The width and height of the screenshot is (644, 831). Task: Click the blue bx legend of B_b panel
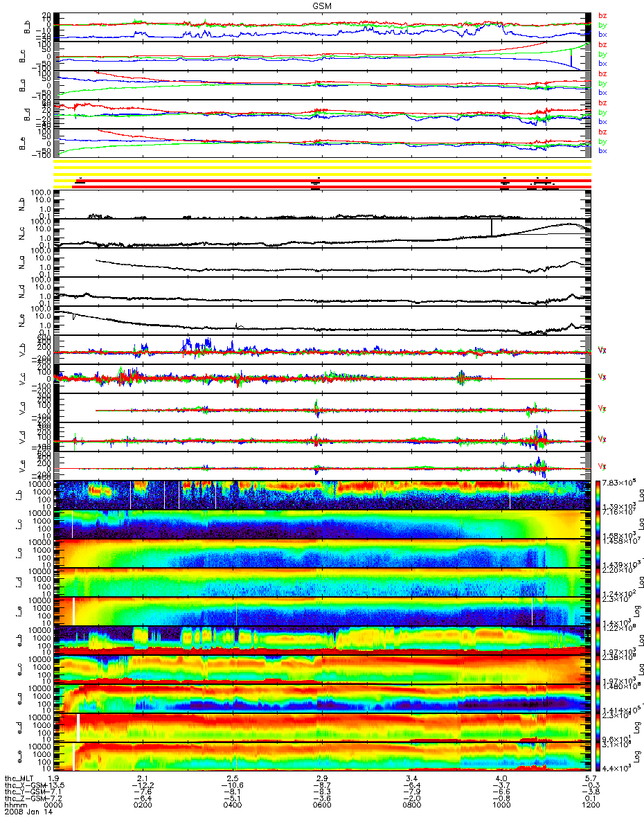point(602,34)
